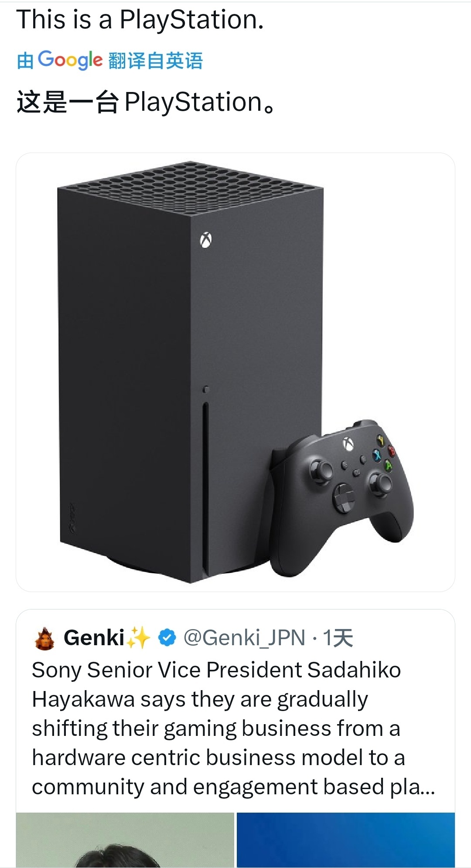This screenshot has width=471, height=868.
Task: Open Genki's profile avatar
Action: pos(44,638)
